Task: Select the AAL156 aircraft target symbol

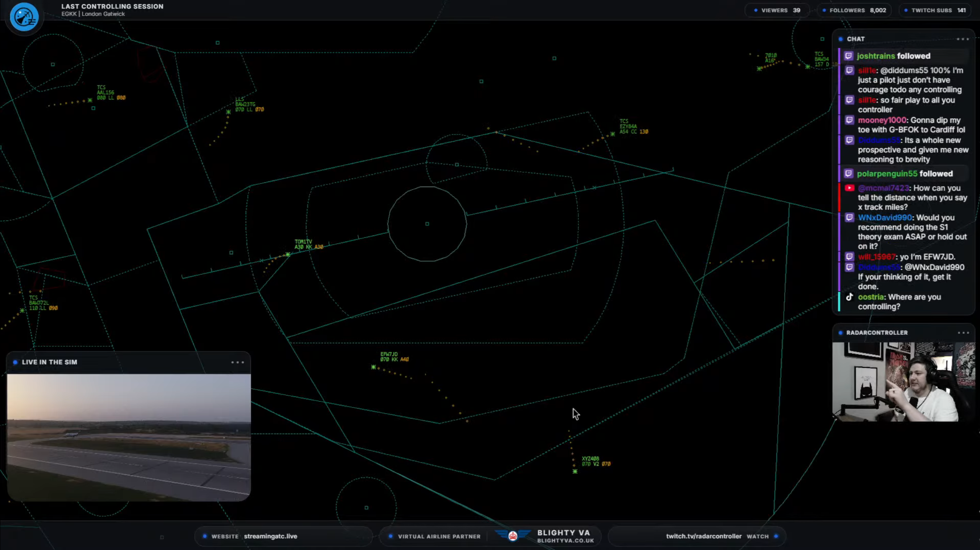Action: point(90,100)
